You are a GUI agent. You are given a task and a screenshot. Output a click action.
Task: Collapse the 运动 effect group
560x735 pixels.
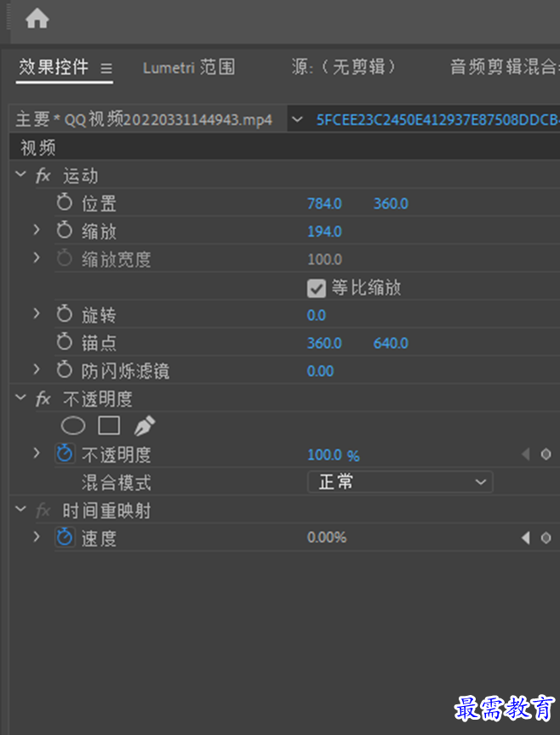click(20, 174)
